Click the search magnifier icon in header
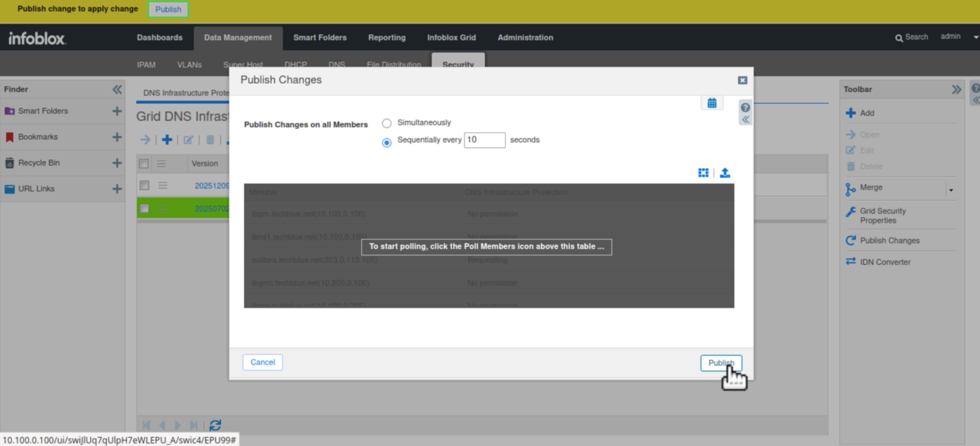The image size is (980, 446). [899, 38]
